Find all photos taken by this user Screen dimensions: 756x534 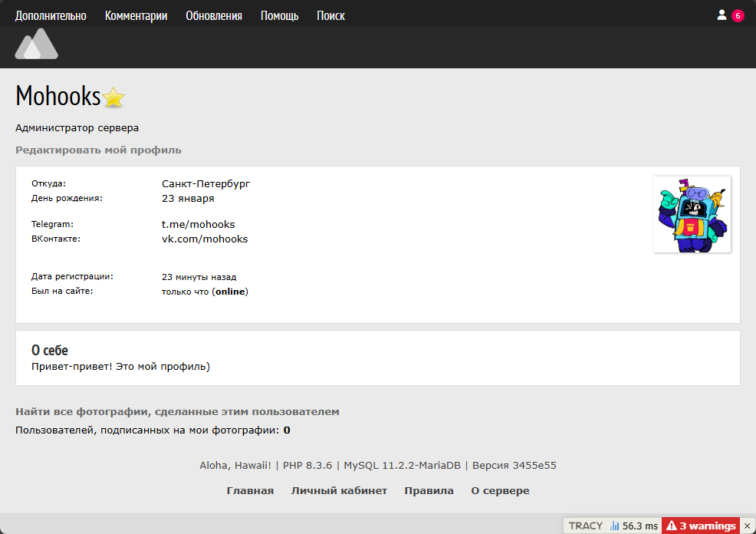(177, 412)
